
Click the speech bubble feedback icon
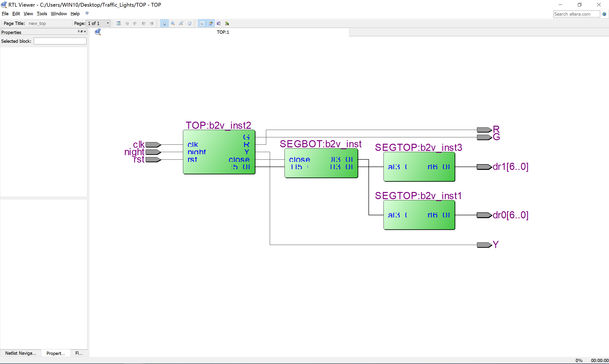click(87, 13)
